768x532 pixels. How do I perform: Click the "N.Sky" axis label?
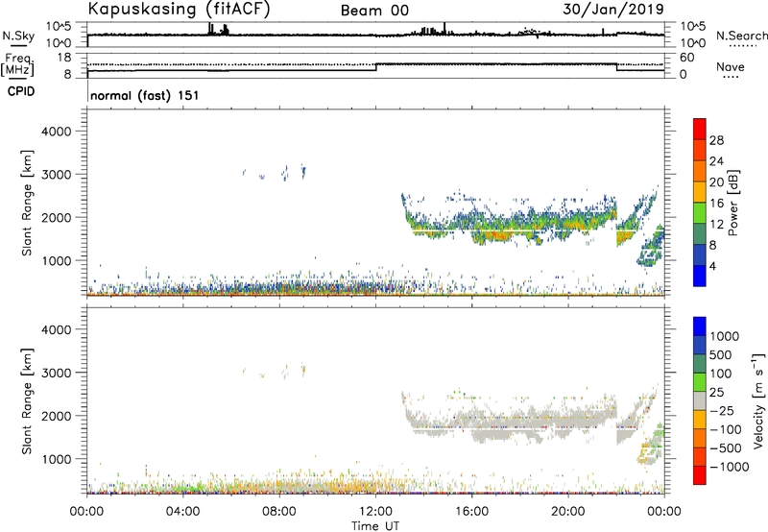point(18,36)
